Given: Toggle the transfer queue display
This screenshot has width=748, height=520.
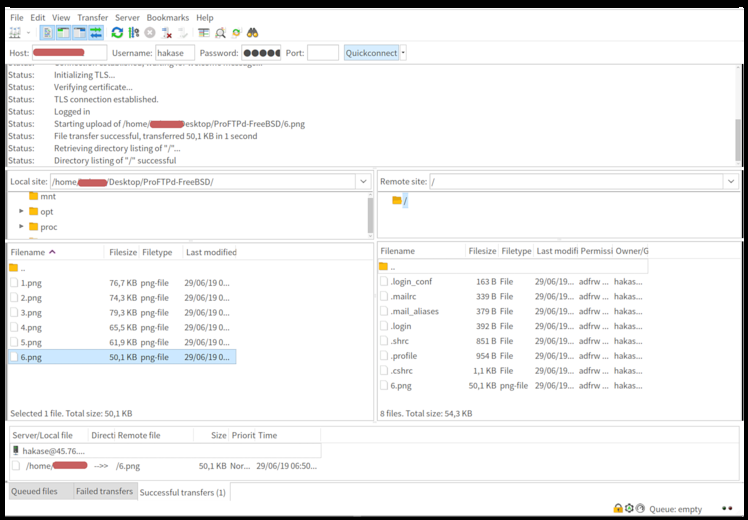Looking at the screenshot, I should point(95,33).
